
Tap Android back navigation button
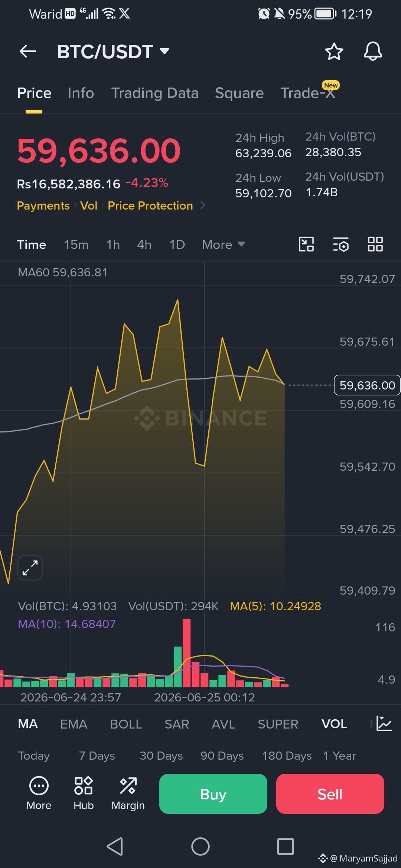[x=115, y=846]
